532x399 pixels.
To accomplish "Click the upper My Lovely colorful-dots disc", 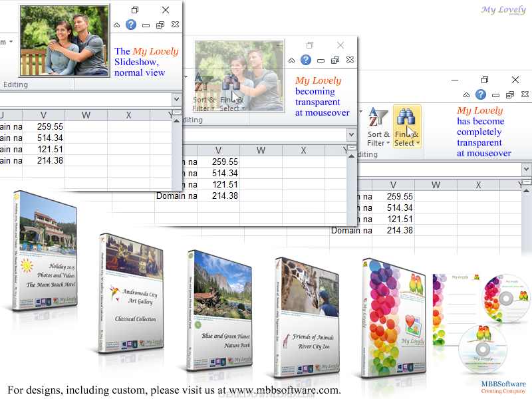I will (x=506, y=299).
